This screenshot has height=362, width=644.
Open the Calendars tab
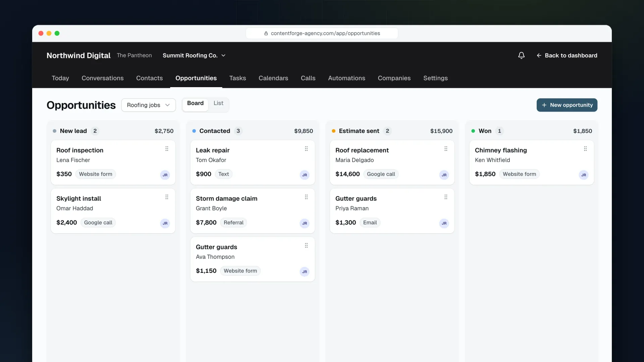[x=273, y=78]
